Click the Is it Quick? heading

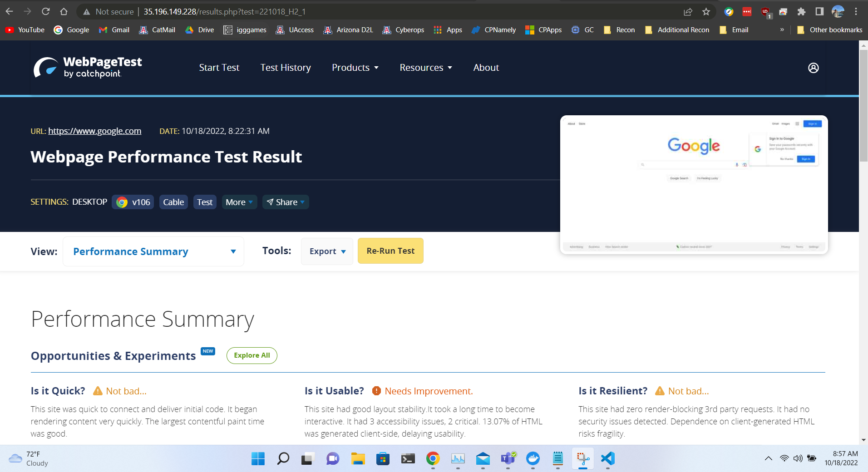pos(58,391)
